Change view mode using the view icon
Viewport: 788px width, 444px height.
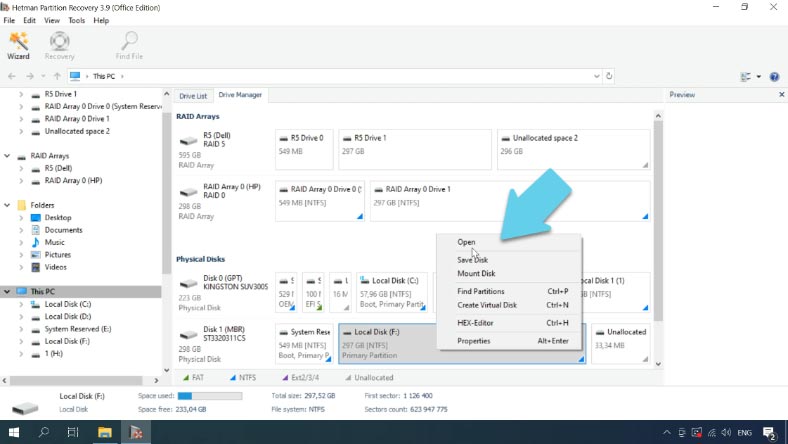coord(746,76)
